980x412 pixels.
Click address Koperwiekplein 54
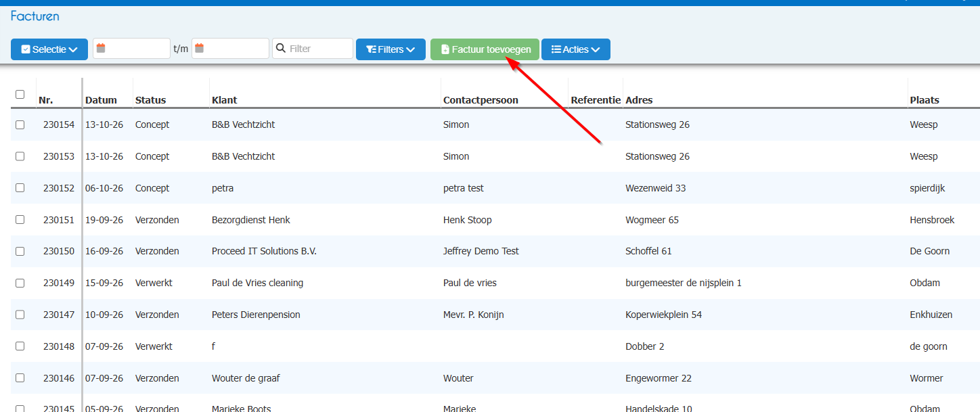tap(663, 315)
